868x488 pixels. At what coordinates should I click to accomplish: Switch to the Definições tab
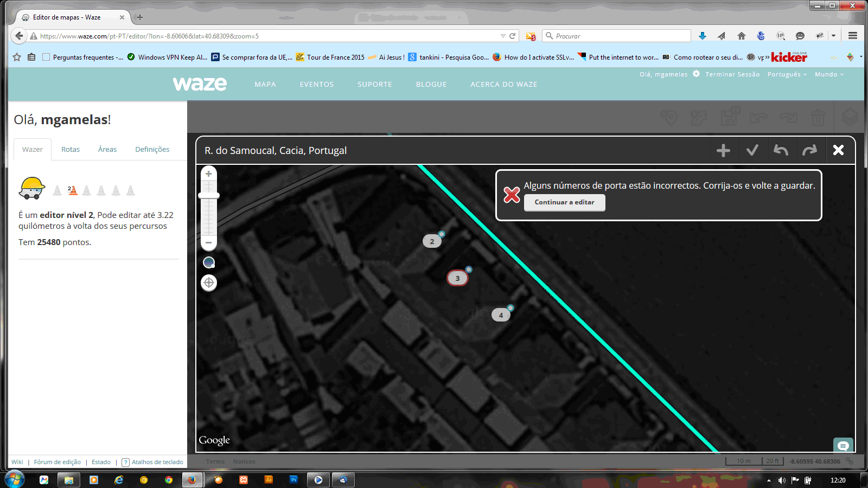coord(152,149)
